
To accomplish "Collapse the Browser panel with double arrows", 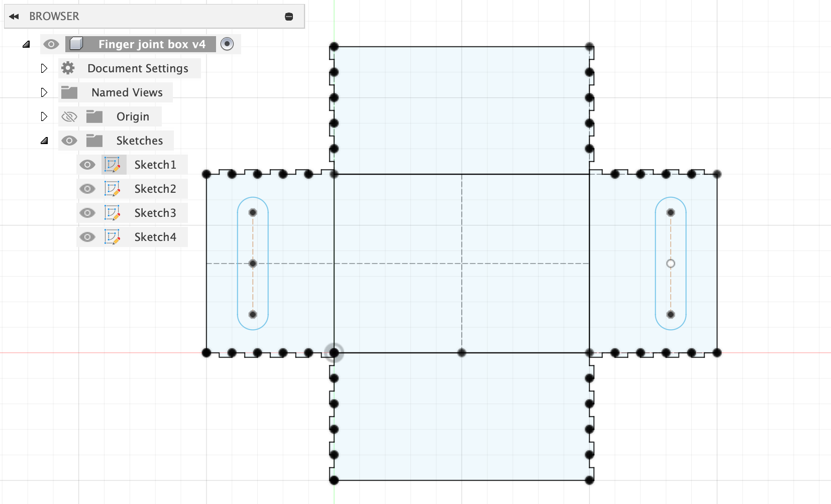I will point(14,17).
